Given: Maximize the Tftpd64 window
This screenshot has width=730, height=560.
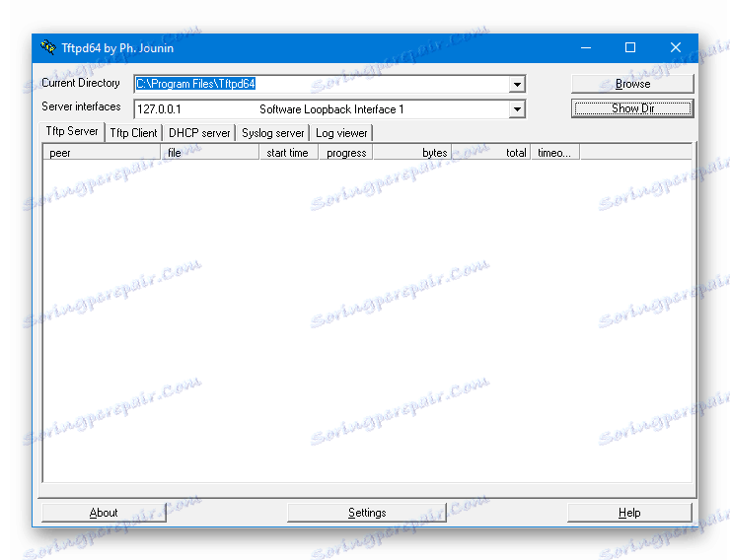Looking at the screenshot, I should tap(630, 48).
